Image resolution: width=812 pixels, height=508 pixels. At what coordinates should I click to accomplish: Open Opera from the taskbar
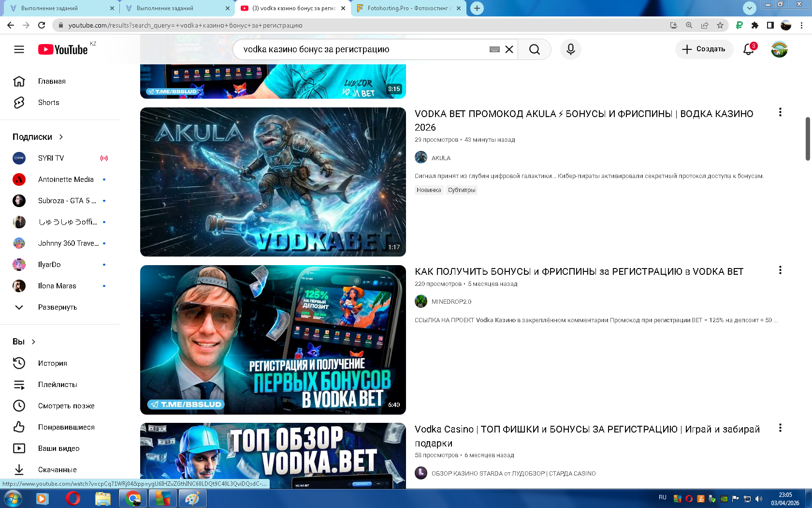point(73,498)
